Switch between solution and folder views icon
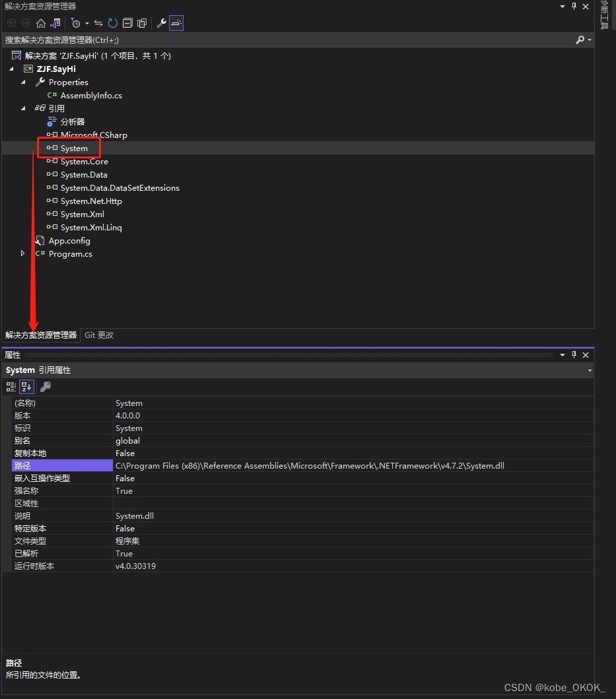 (x=55, y=23)
